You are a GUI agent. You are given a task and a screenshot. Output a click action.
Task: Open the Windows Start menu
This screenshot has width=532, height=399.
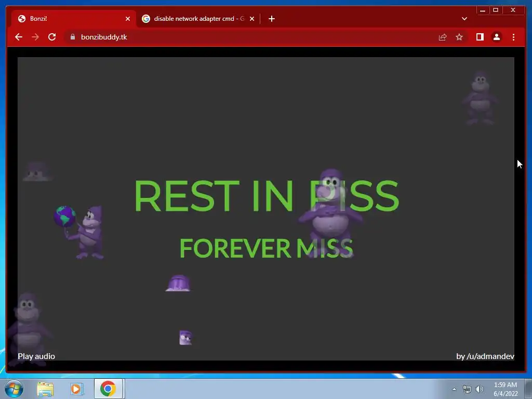[14, 389]
